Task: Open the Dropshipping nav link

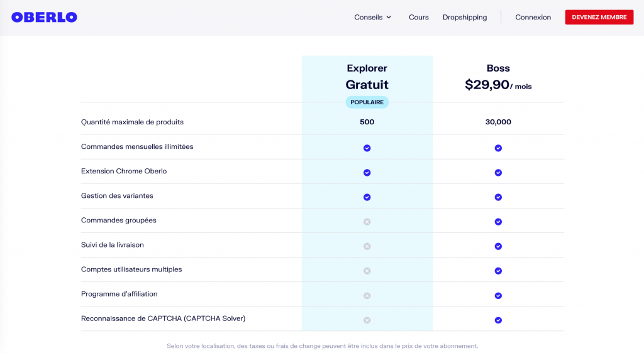Action: (x=465, y=17)
